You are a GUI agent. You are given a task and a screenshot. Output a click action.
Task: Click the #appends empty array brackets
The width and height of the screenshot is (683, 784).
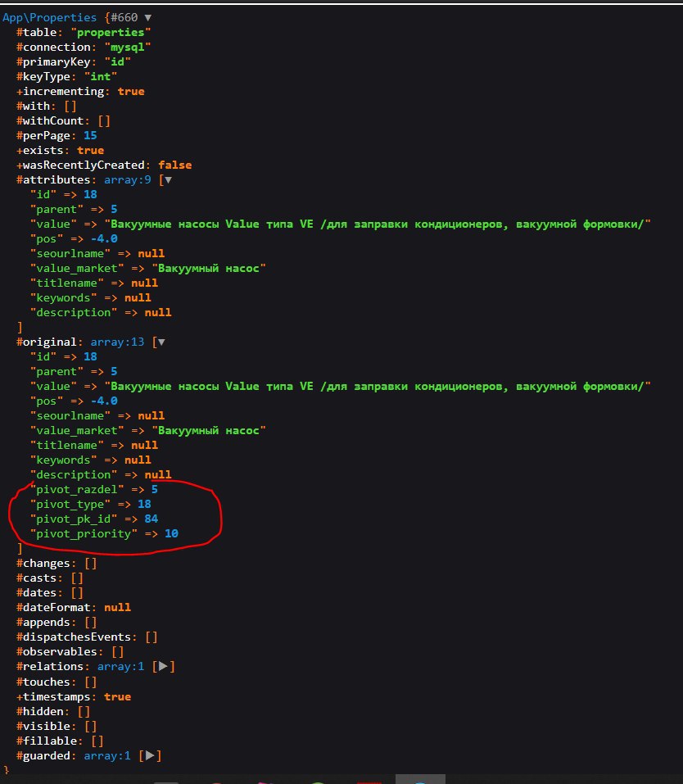coord(91,623)
